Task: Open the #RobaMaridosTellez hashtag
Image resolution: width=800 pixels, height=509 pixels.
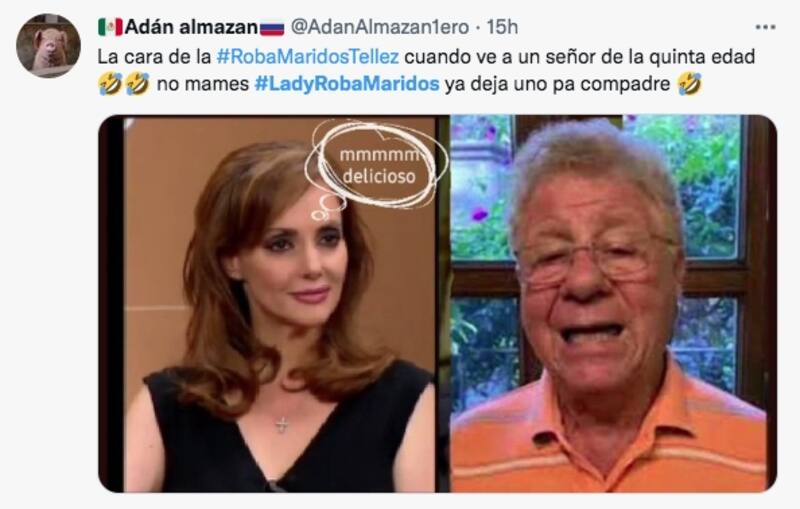Action: (x=308, y=57)
